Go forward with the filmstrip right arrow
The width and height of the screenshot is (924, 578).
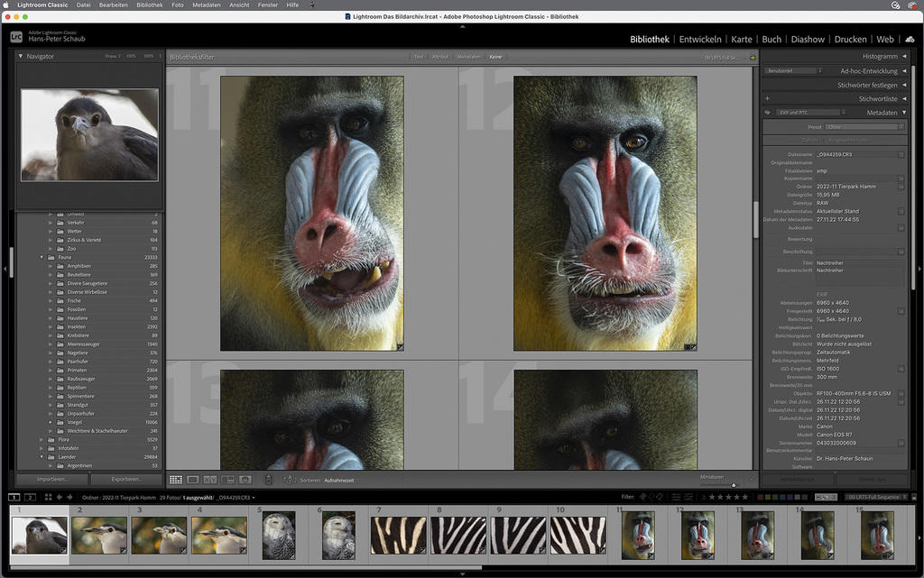pos(69,498)
